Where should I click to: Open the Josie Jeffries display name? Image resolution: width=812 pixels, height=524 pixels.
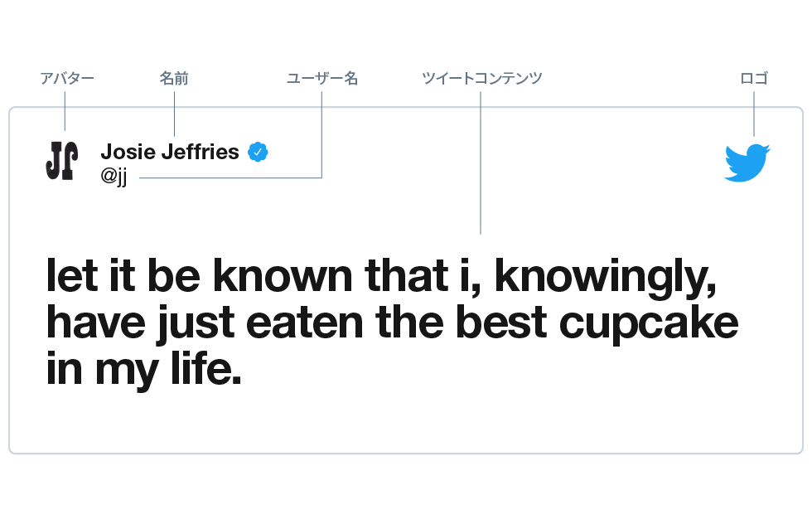(170, 152)
